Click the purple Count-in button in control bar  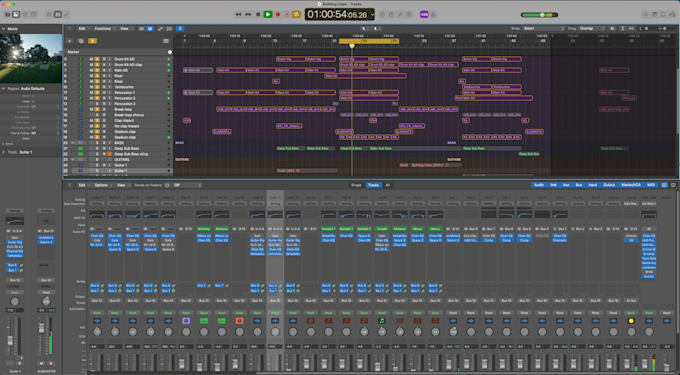tap(424, 14)
